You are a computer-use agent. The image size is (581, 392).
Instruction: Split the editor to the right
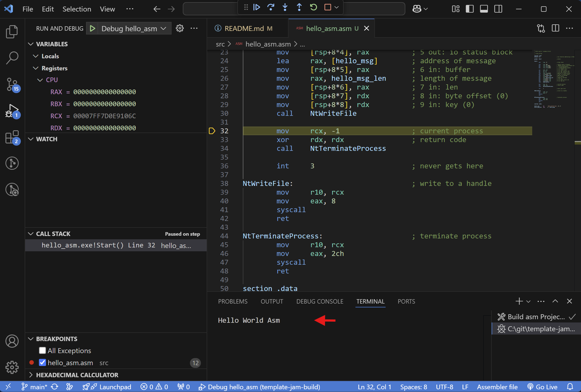[x=556, y=28]
